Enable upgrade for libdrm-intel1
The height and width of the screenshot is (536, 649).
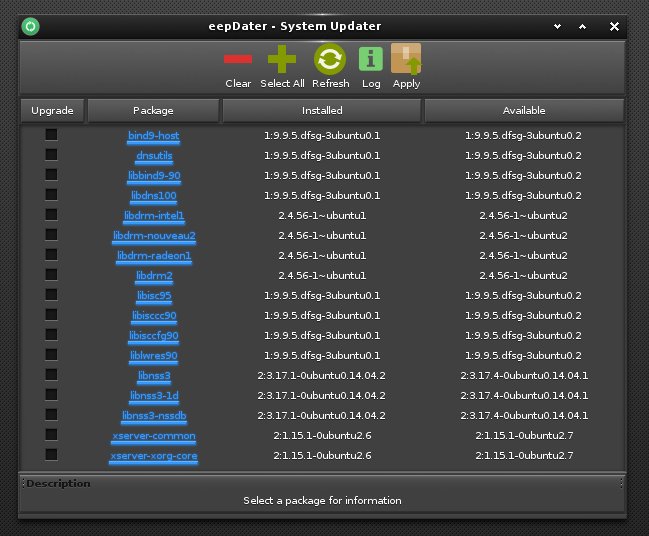point(51,214)
